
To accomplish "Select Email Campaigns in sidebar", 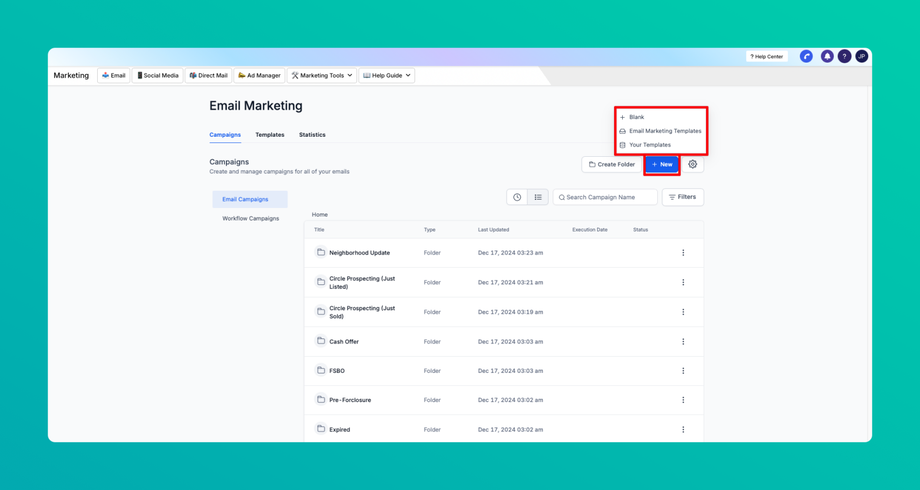I will (x=250, y=200).
